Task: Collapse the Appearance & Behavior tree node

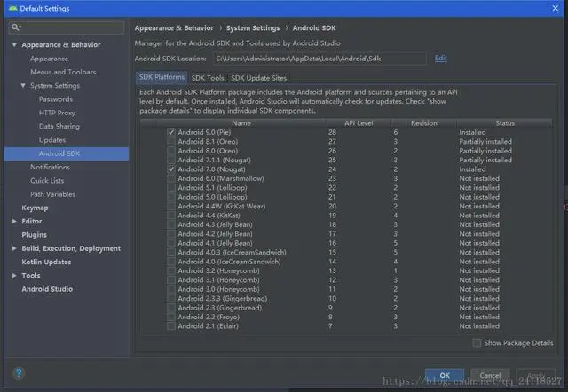Action: 14,45
